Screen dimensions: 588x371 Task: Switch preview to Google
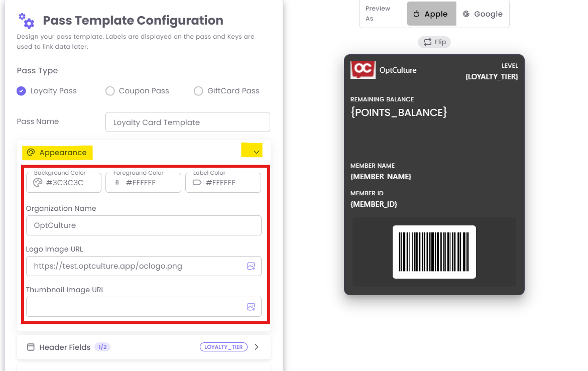[483, 14]
